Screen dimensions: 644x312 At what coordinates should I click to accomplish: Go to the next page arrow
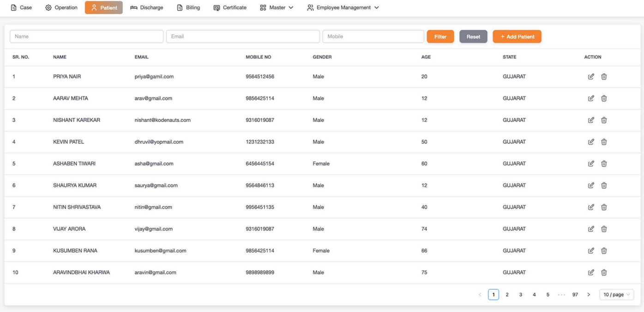(x=589, y=294)
